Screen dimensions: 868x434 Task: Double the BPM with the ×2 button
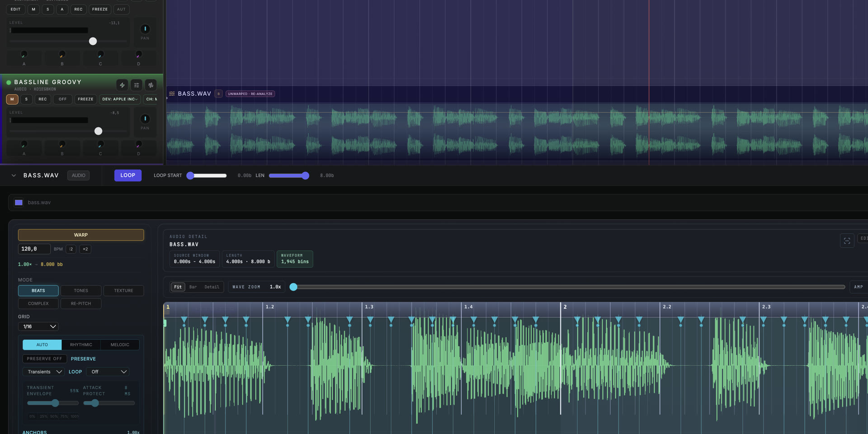pyautogui.click(x=85, y=249)
